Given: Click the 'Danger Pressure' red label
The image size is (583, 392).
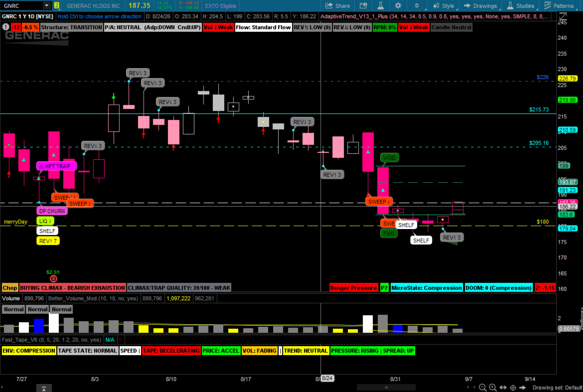Looking at the screenshot, I should (x=353, y=288).
